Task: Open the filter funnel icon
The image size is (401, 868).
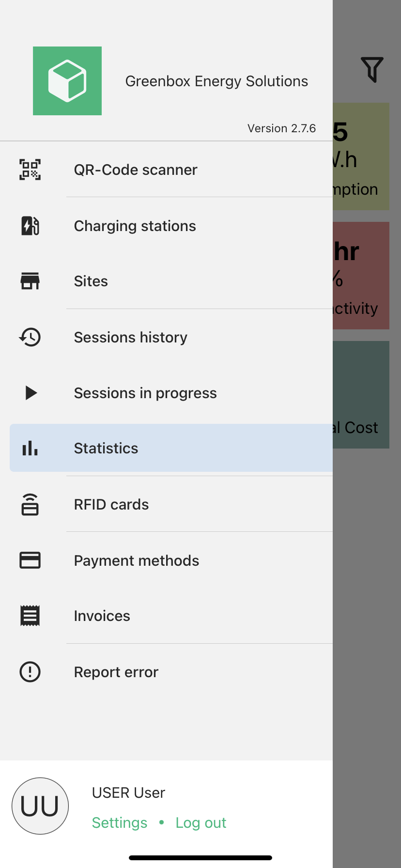Action: [x=372, y=70]
